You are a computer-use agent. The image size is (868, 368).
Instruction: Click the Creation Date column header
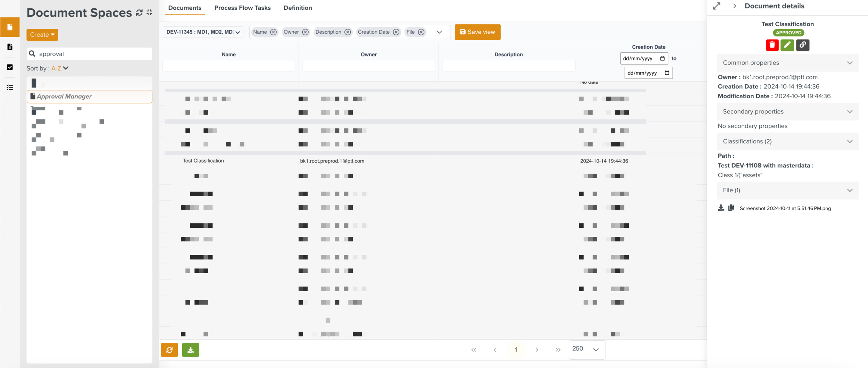649,47
